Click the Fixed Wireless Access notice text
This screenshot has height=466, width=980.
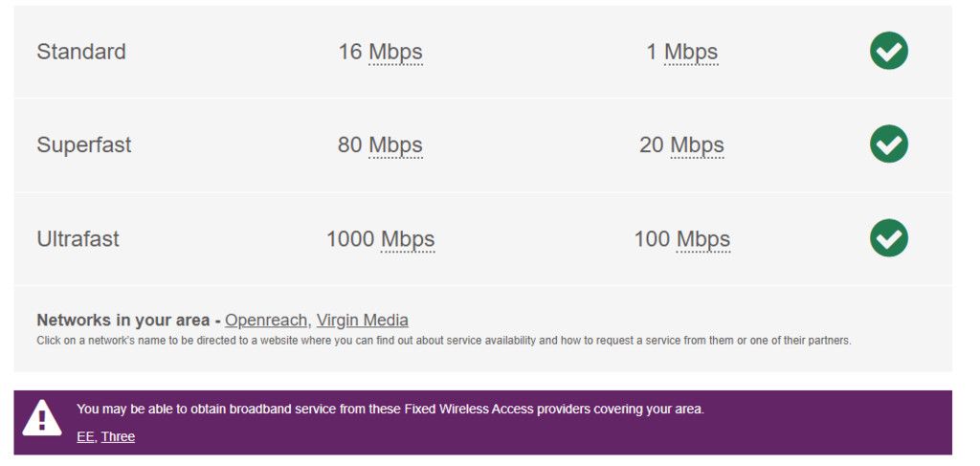coord(390,410)
